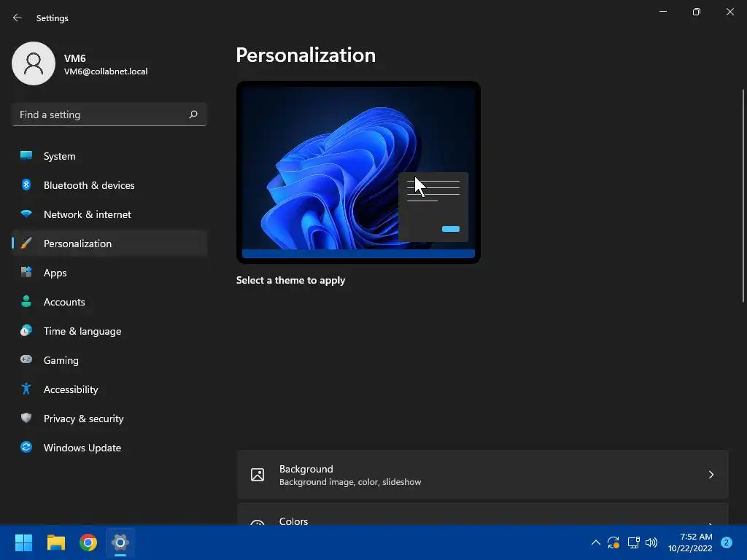Go to Accessibility settings
This screenshot has width=747, height=560.
click(109, 389)
